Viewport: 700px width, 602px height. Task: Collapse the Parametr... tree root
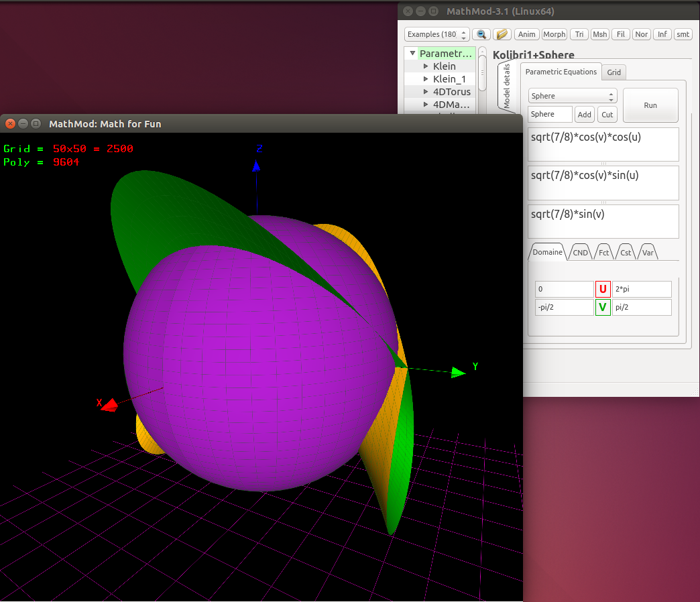(412, 53)
